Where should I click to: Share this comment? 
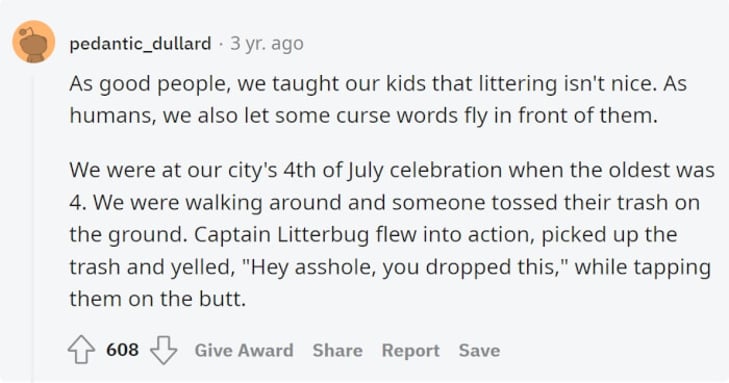(338, 350)
